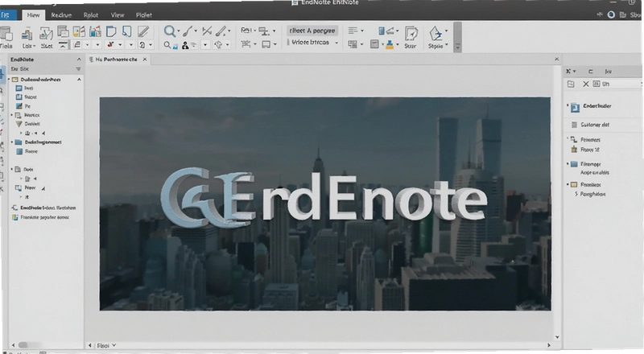
Task: Click the Suur page icon in toolbar
Action: click(x=411, y=33)
